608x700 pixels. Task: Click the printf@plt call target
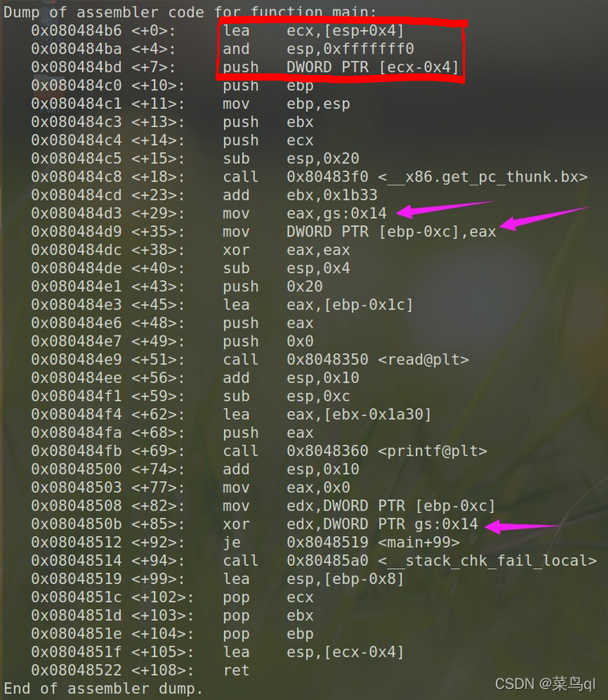387,451
